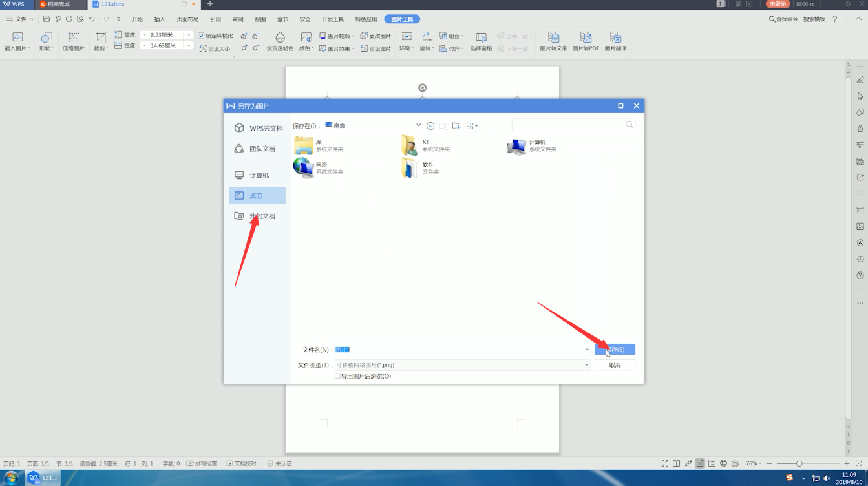Select 桌面 in the dialog sidebar

258,196
